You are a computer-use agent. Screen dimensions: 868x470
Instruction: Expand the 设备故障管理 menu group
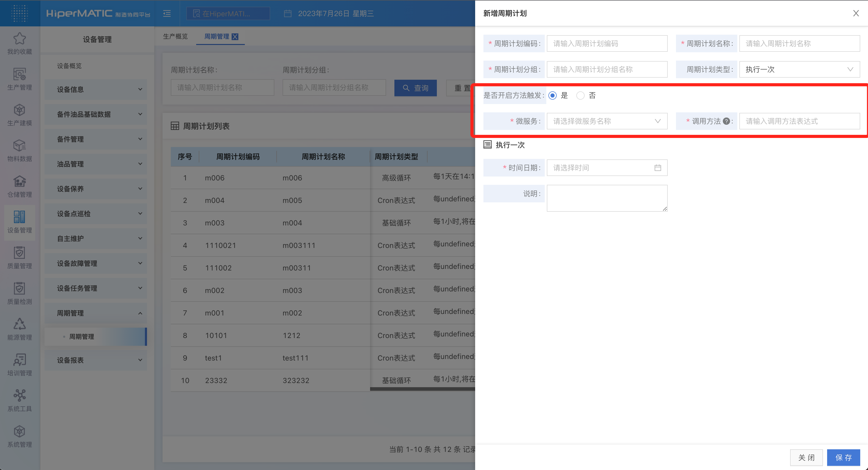coord(96,263)
